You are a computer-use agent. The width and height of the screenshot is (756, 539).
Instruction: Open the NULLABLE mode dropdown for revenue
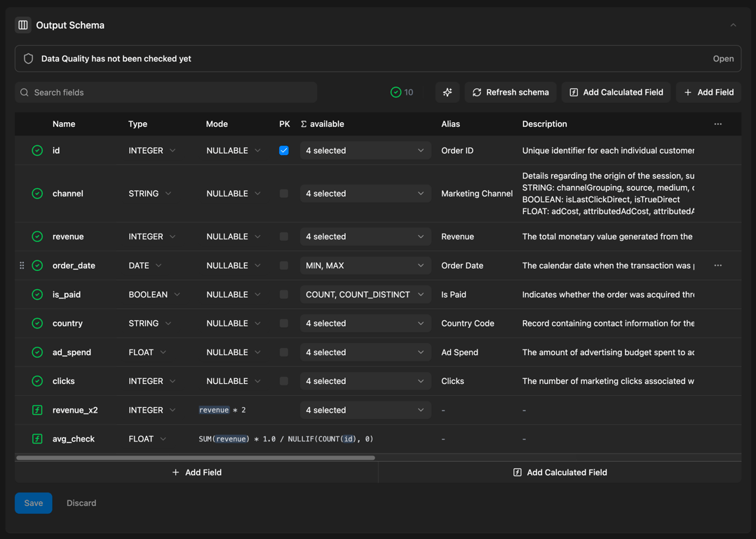[234, 237]
